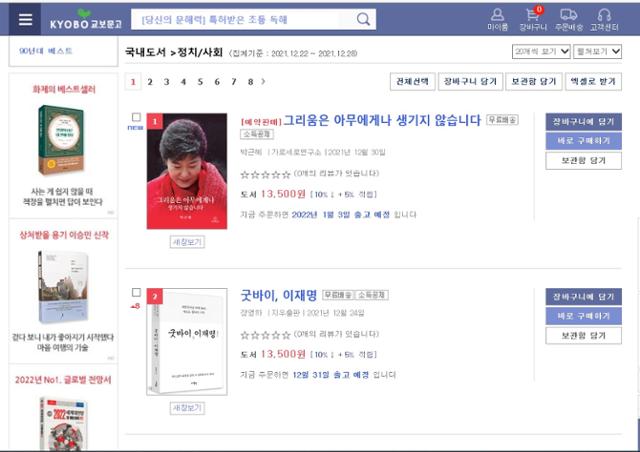Go to page 3
Screen dimensions: 640x452
point(167,82)
